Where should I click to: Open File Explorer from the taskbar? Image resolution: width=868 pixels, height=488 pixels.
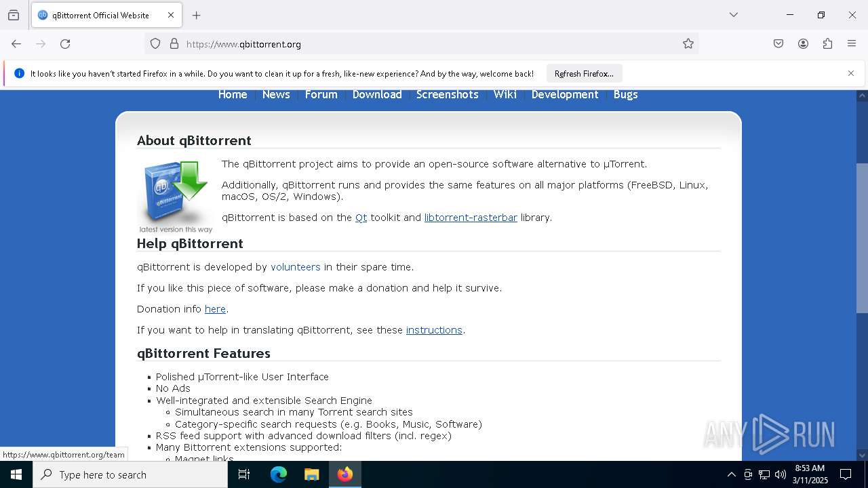[x=311, y=474]
